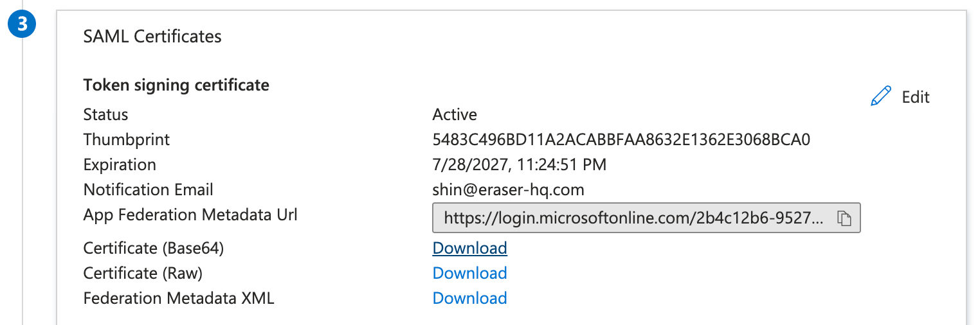This screenshot has width=980, height=325.
Task: Click the thumbprint value 5483C496BD11…
Action: click(x=621, y=139)
